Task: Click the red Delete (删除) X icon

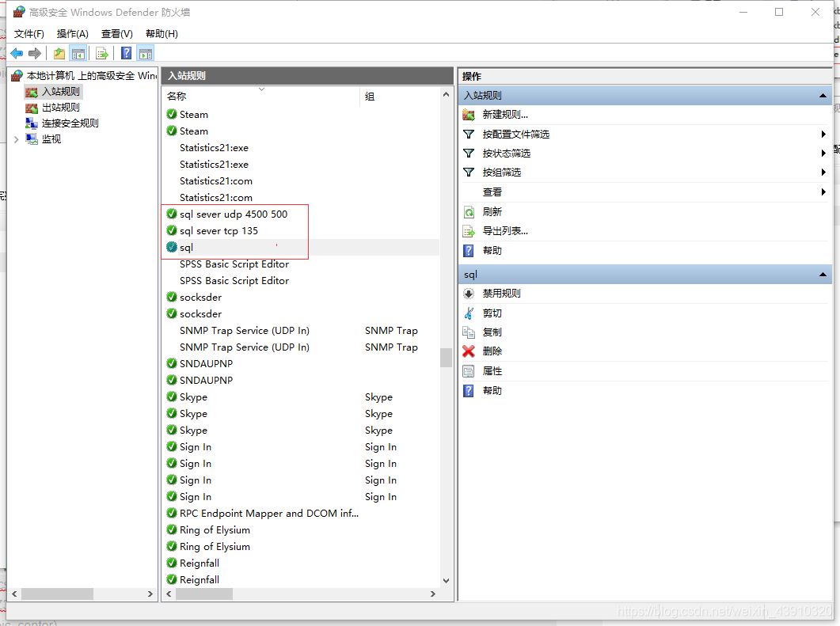Action: coord(469,351)
